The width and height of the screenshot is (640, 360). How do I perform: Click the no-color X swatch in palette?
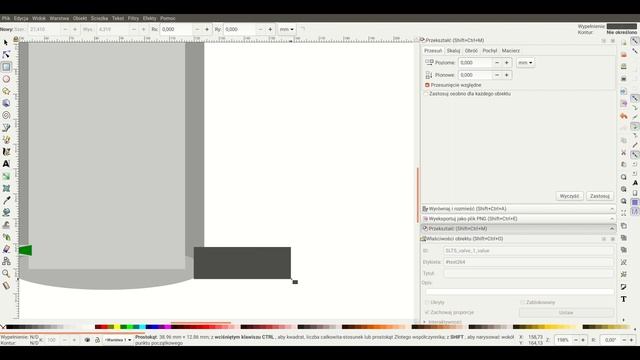point(3,327)
